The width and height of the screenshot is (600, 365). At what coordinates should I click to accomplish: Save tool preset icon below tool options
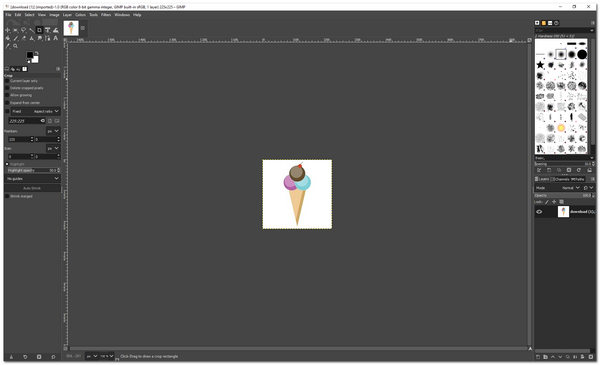[x=11, y=357]
